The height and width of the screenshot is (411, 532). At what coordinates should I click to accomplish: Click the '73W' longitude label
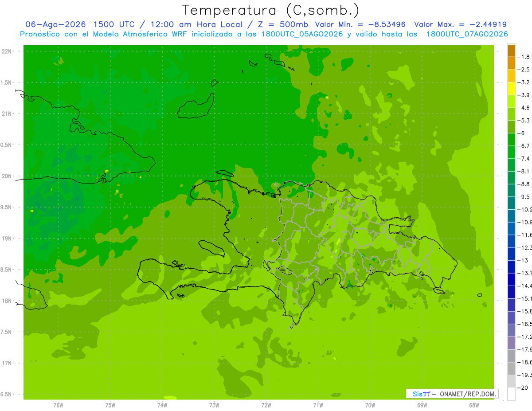click(x=214, y=405)
